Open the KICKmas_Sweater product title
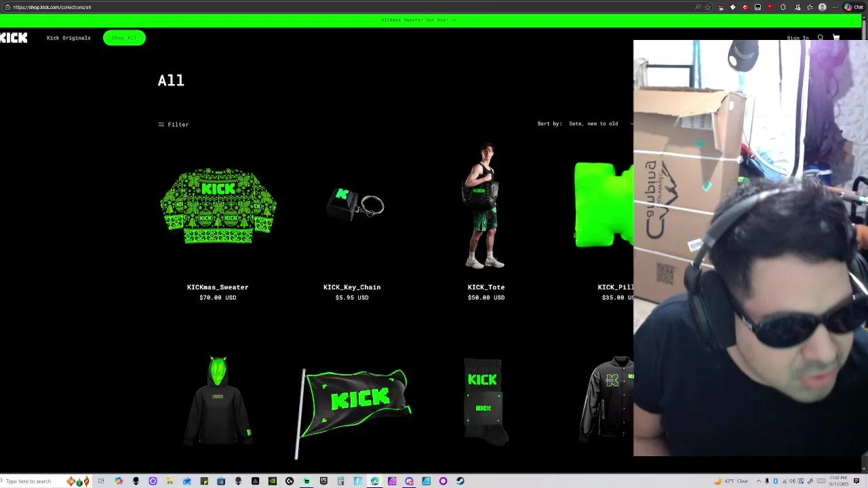Image resolution: width=868 pixels, height=488 pixels. click(218, 287)
